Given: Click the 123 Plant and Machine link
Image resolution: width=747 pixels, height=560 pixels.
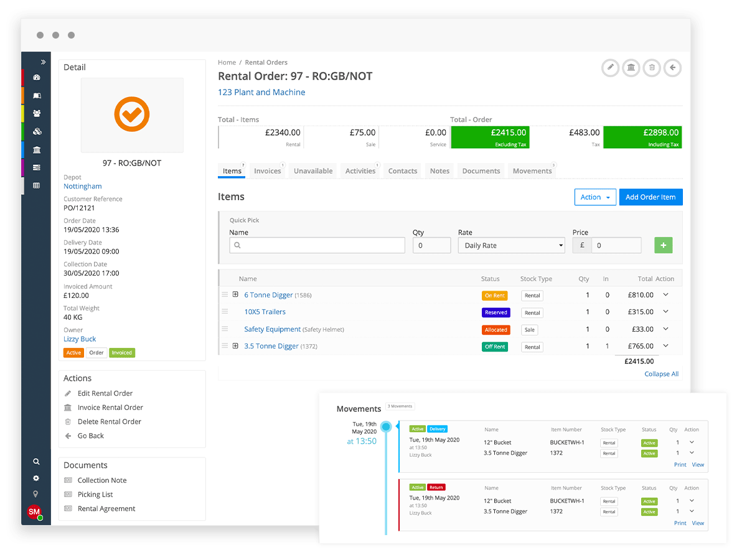Looking at the screenshot, I should coord(261,92).
